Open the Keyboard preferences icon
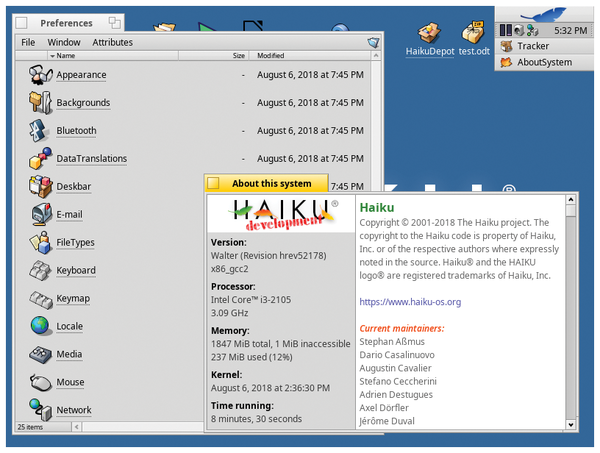This screenshot has width=600, height=453. click(x=40, y=270)
